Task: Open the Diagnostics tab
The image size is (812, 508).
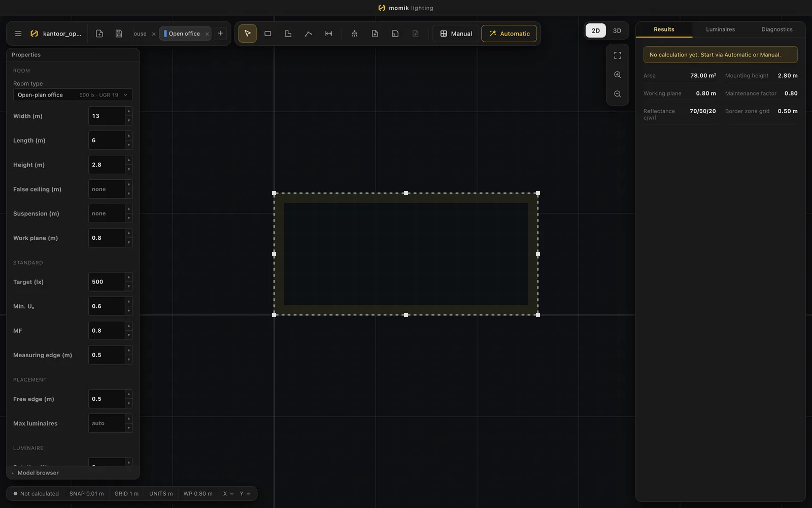Action: tap(776, 29)
